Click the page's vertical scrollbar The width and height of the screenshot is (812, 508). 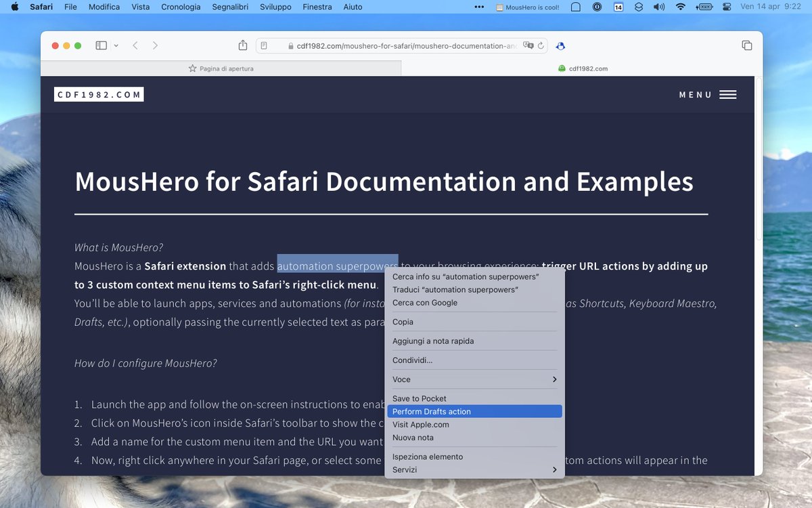759,159
